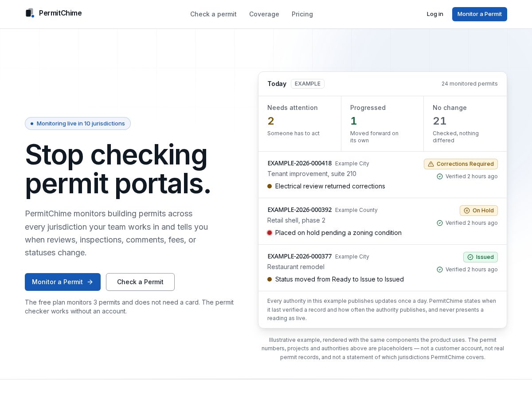The height and width of the screenshot is (399, 532).
Task: Click the Needs attention count 2
Action: click(271, 121)
